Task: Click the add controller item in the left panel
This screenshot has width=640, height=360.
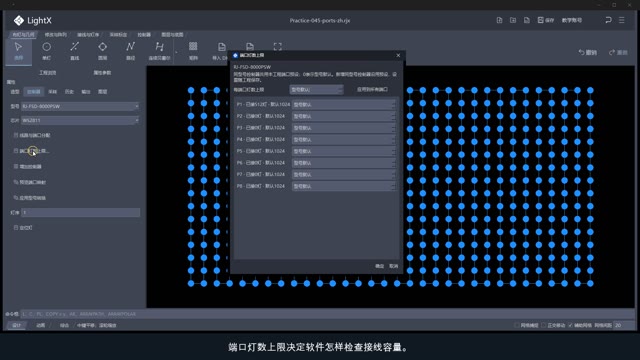Action: [x=28, y=167]
